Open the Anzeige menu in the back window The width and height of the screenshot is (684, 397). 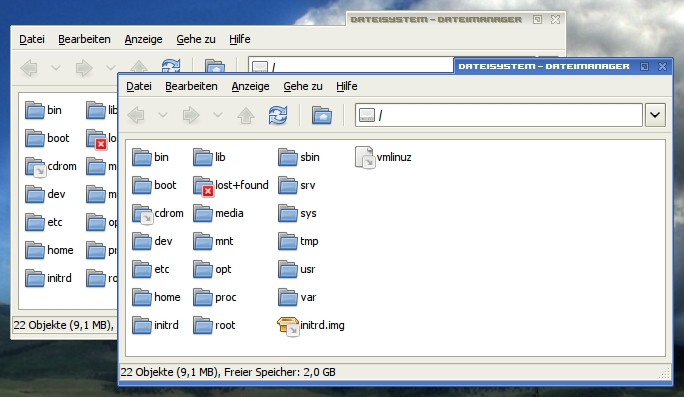pos(144,39)
